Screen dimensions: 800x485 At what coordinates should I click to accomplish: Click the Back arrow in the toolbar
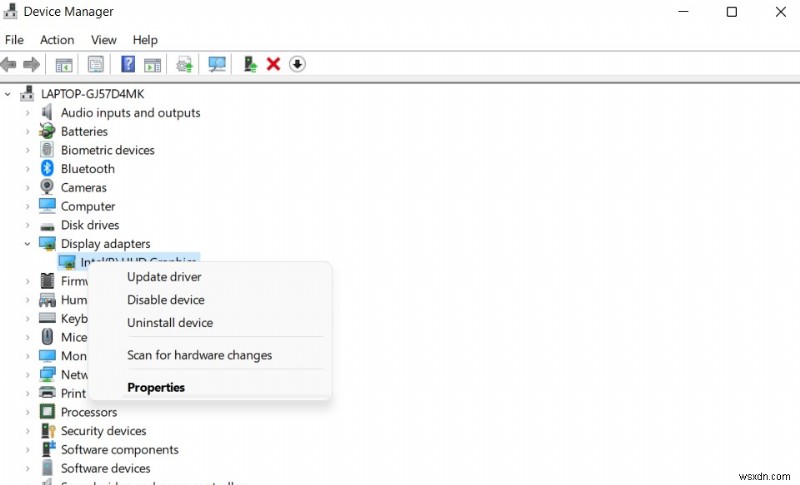point(9,64)
